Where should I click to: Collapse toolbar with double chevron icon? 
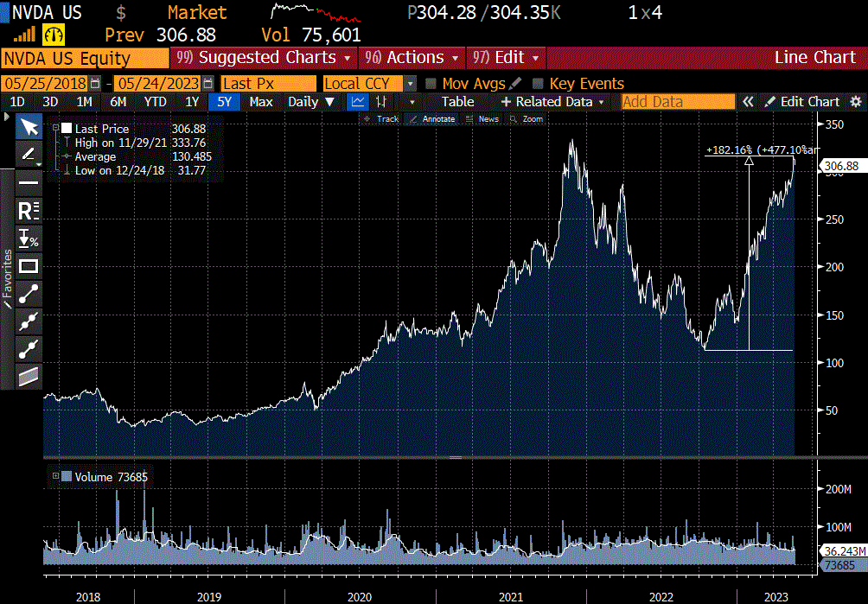748,102
